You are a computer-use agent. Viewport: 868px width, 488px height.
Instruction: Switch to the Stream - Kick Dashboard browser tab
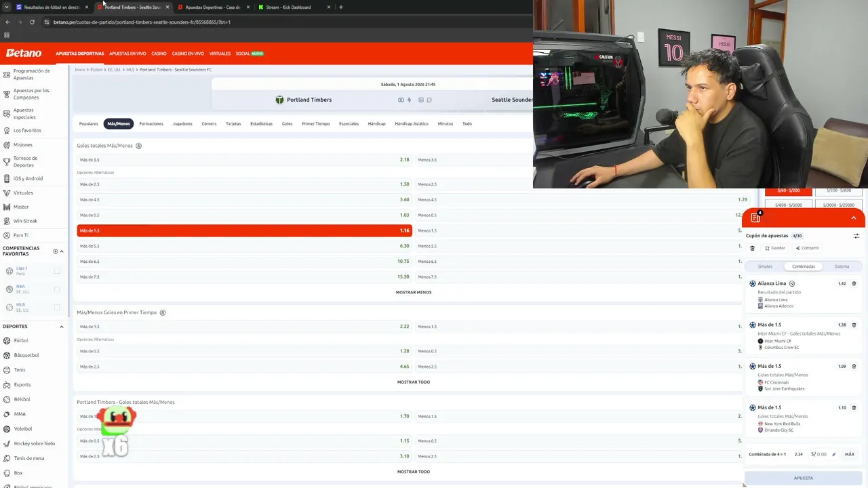click(294, 7)
